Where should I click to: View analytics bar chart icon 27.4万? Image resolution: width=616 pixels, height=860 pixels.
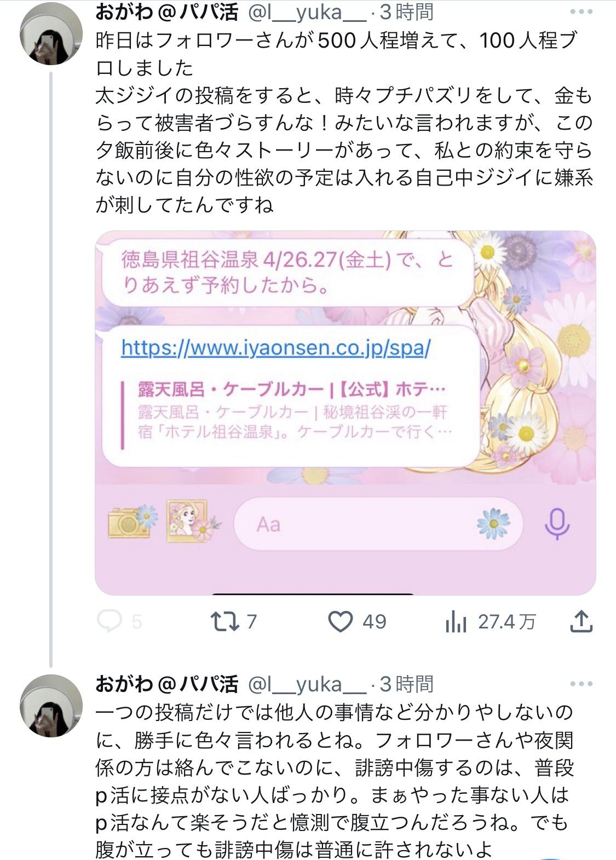tap(456, 621)
